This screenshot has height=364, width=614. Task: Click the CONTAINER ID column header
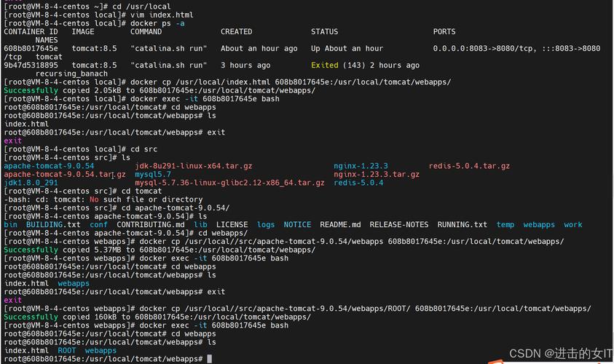click(x=31, y=32)
